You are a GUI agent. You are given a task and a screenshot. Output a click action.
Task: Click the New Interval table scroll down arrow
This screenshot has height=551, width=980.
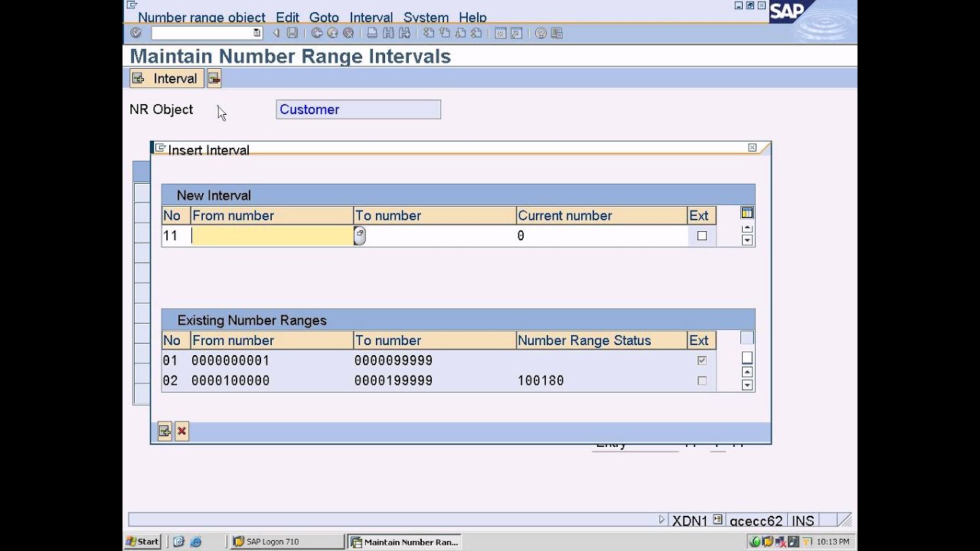[x=747, y=240]
